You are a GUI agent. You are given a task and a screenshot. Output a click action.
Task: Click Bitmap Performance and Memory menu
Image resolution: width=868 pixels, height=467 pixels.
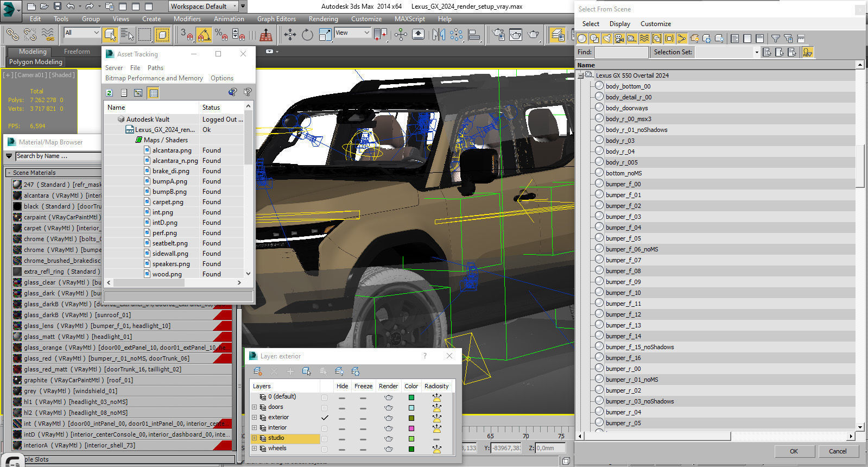point(154,78)
